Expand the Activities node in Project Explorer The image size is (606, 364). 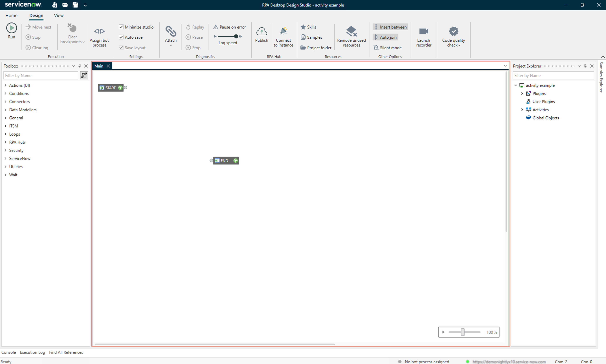522,110
